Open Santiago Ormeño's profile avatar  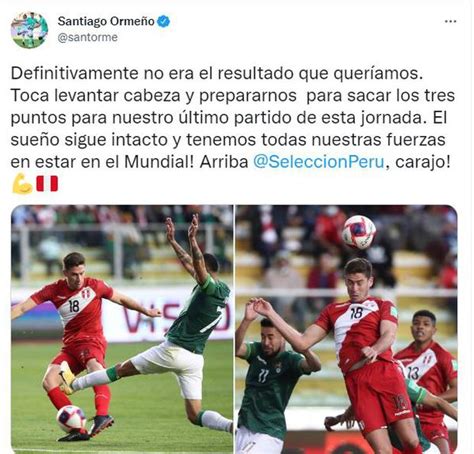click(29, 30)
